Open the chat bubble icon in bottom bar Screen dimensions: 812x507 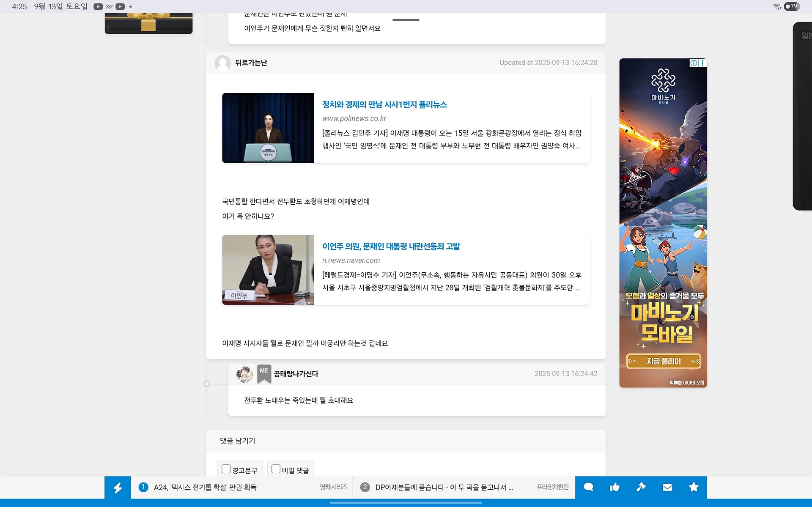[x=588, y=487]
